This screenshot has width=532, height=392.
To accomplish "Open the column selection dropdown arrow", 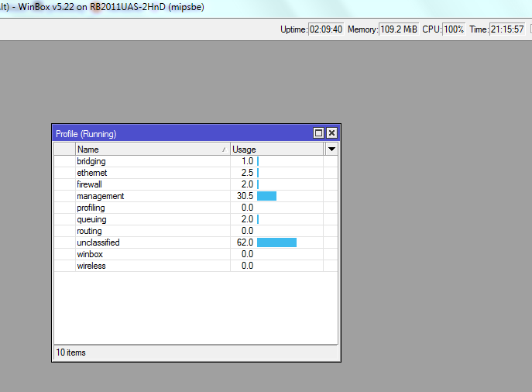I will coord(331,150).
